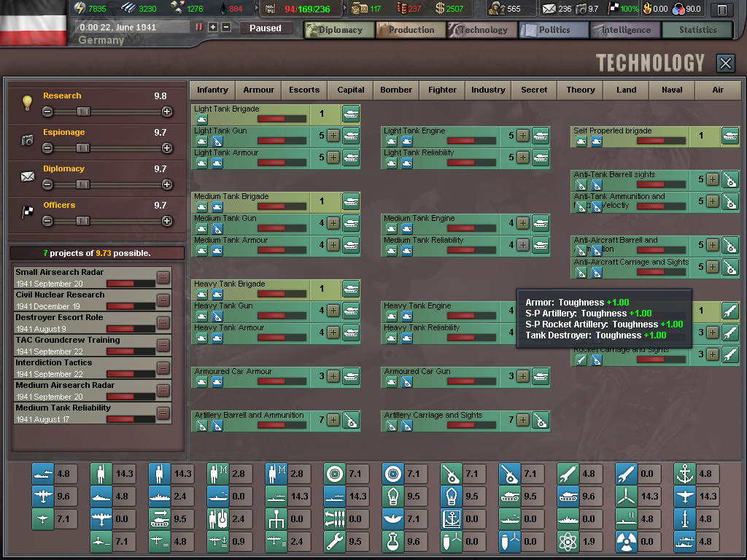Click the Artillery Barrell and Ammunition cannon icon

(x=351, y=420)
